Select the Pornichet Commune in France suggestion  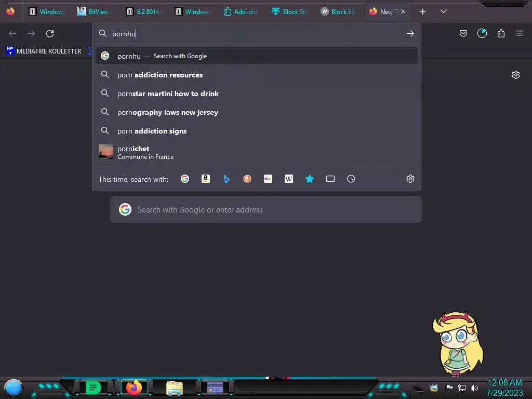tap(257, 152)
